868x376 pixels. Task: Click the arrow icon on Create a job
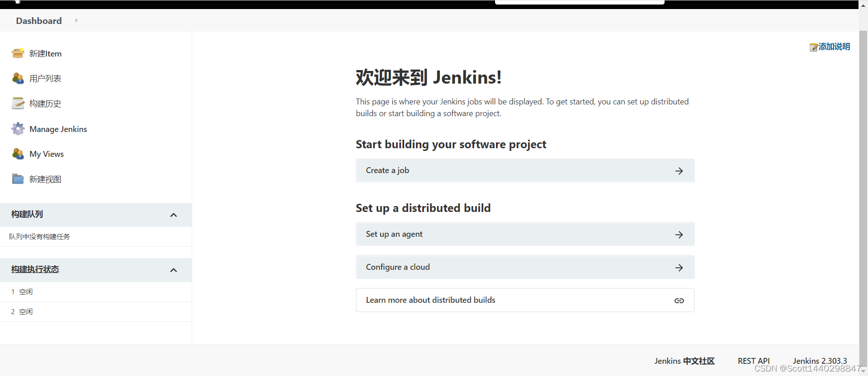[679, 171]
